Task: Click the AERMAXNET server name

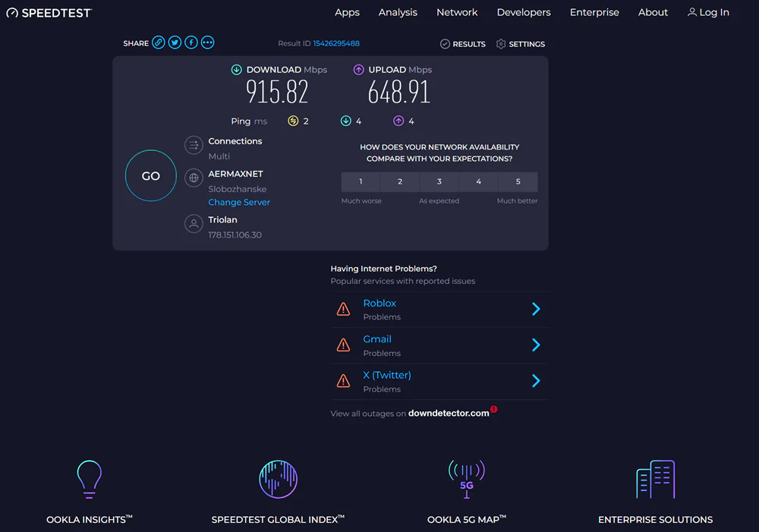Action: coord(236,174)
